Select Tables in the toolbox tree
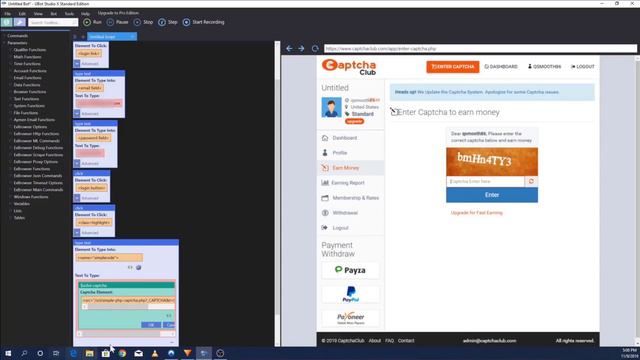The image size is (640, 360). click(x=19, y=218)
